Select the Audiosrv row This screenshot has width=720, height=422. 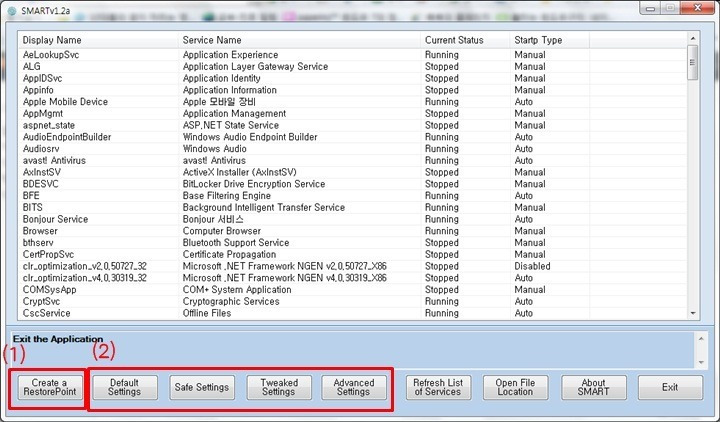[x=352, y=149]
